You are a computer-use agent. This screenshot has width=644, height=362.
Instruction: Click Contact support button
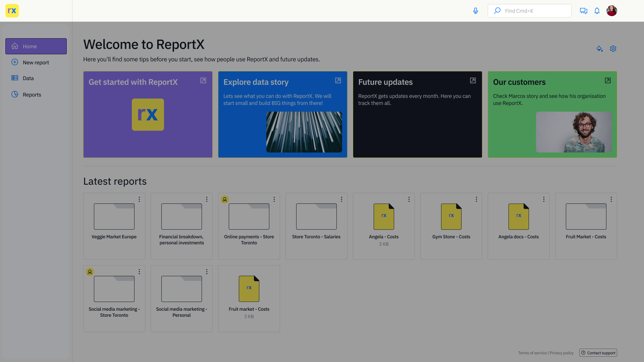(x=598, y=353)
